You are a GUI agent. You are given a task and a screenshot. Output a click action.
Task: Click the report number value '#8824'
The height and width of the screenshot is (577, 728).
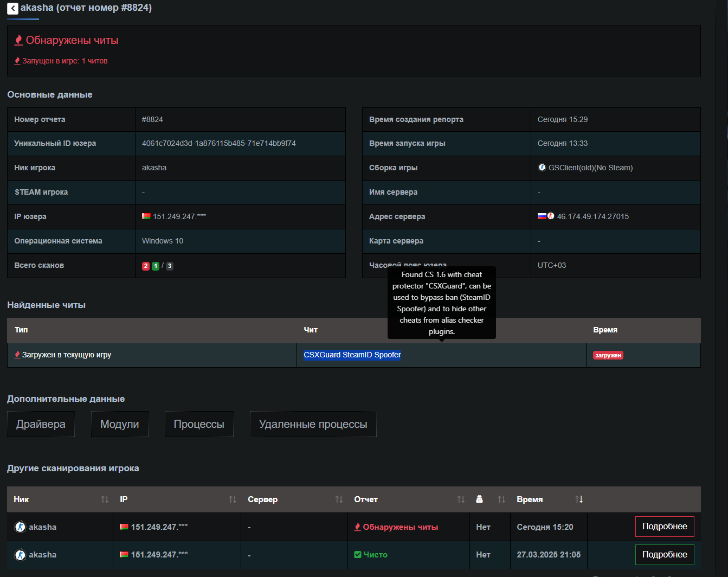tap(152, 119)
